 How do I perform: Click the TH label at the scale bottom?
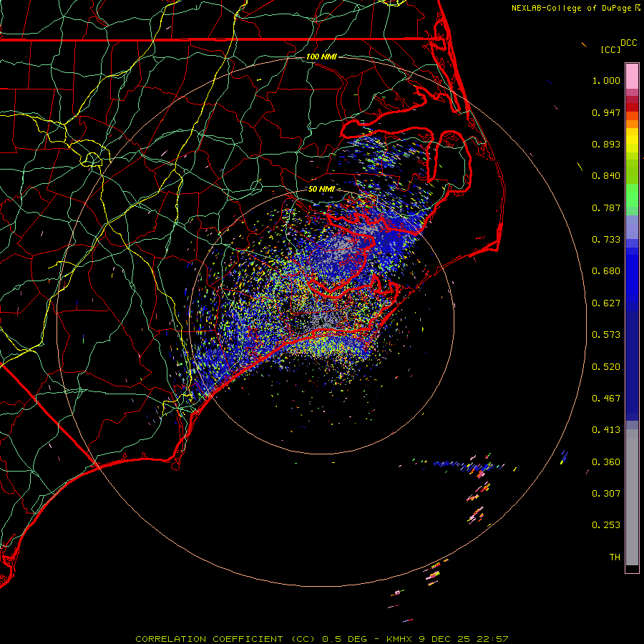(615, 557)
